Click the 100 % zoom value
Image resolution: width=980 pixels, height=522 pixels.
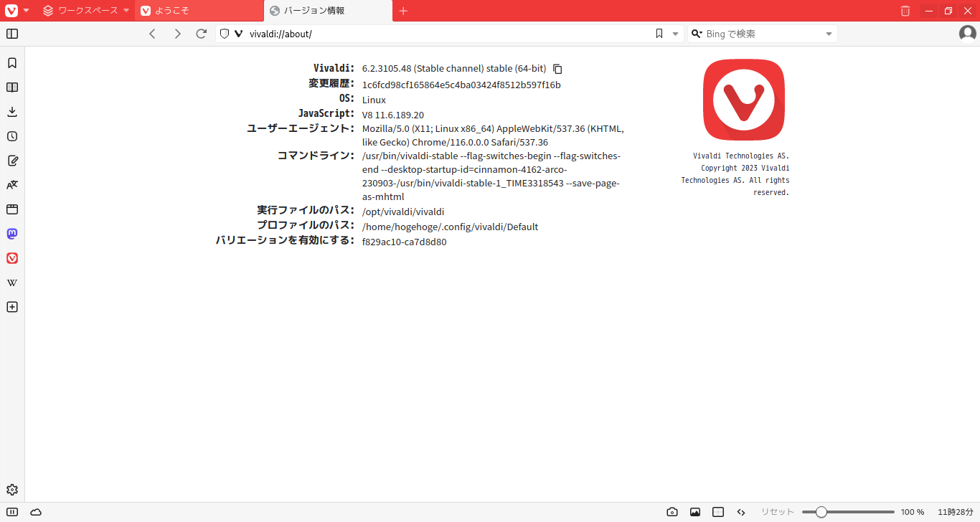[913, 512]
